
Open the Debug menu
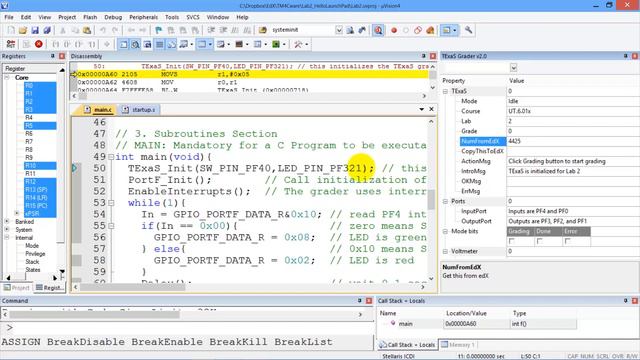[113, 17]
